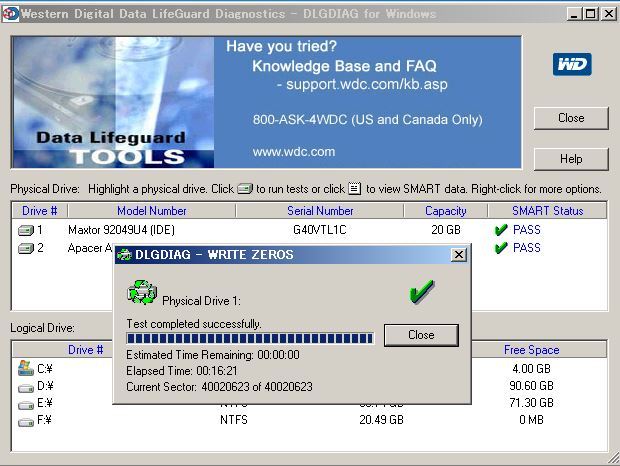The height and width of the screenshot is (466, 620).
Task: Click the green PASS checkmark for drive 2
Action: coord(501,248)
